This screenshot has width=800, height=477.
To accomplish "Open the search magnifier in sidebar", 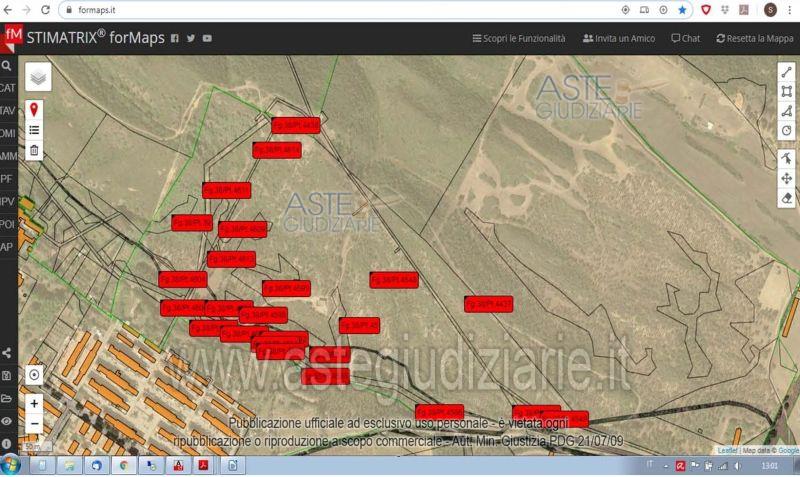I will (7, 65).
